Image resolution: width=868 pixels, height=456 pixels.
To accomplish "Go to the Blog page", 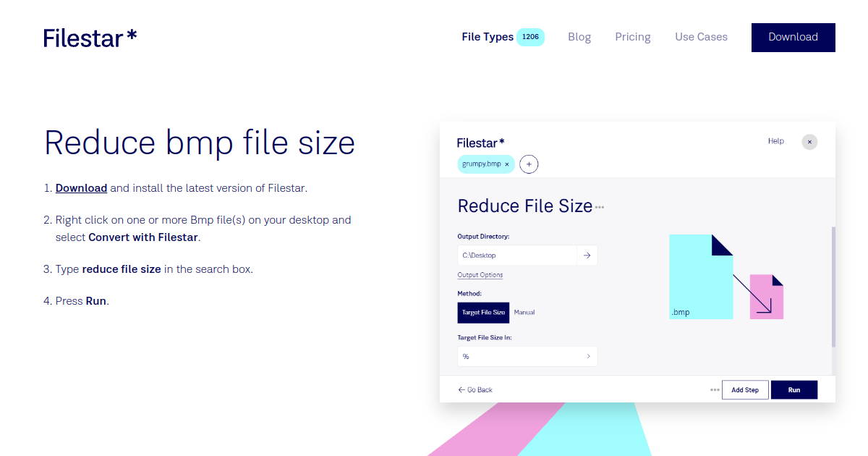I will (x=579, y=37).
